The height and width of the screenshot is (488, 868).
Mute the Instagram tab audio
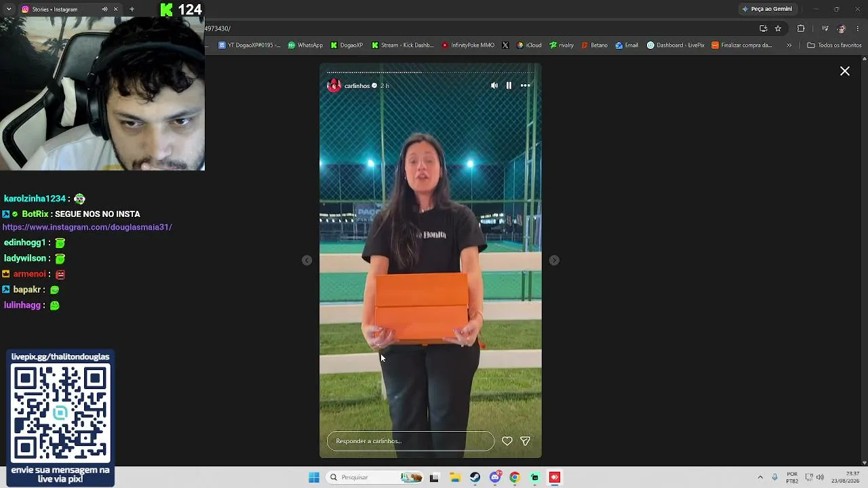(104, 9)
